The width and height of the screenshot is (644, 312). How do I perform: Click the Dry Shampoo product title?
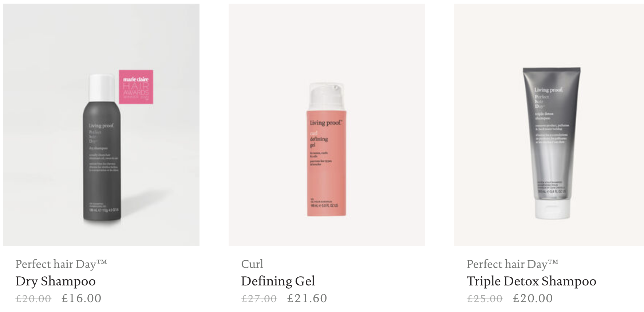click(x=55, y=281)
